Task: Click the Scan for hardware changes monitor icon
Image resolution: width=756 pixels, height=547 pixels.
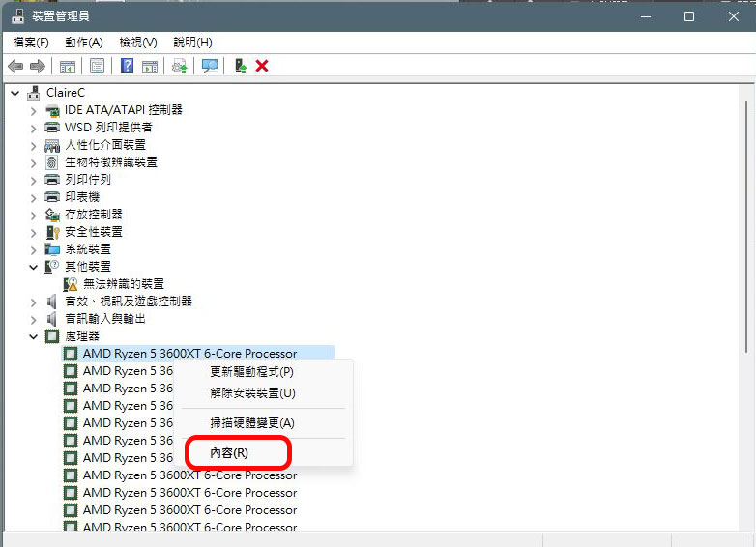Action: (210, 66)
